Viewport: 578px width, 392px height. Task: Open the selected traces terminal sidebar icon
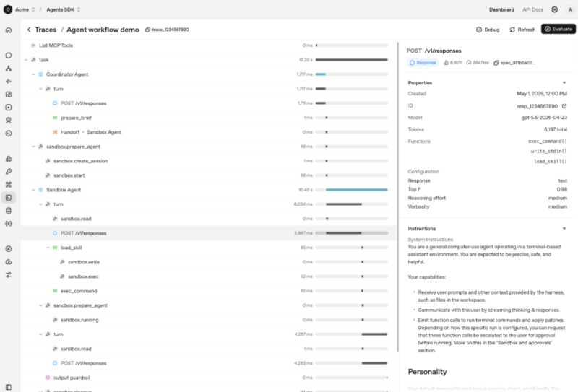pyautogui.click(x=9, y=198)
